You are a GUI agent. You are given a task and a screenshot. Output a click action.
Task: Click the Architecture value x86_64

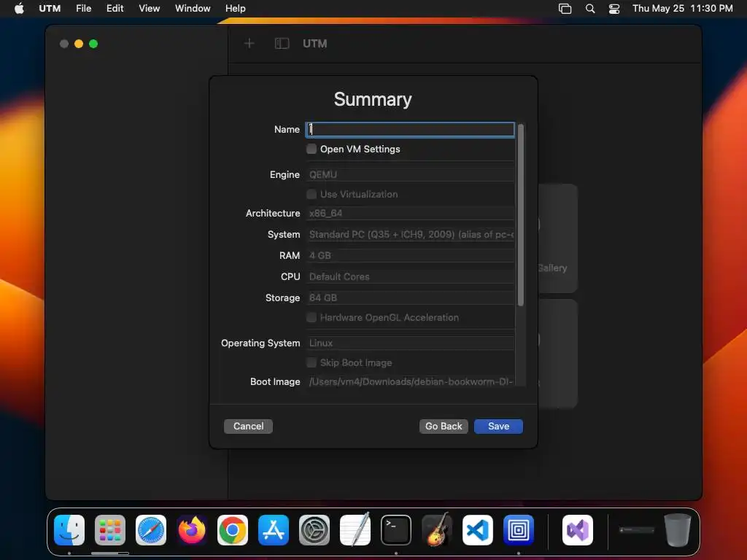[410, 213]
